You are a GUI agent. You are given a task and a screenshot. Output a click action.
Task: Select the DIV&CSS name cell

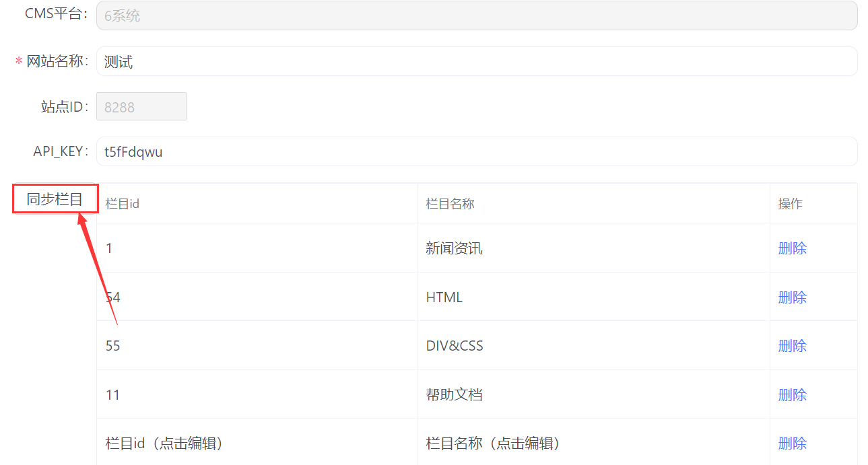tap(455, 346)
